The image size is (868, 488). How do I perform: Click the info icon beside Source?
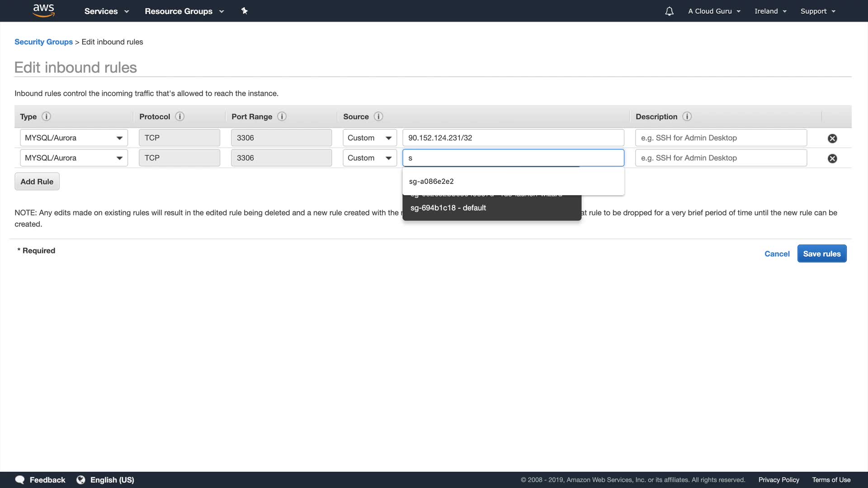coord(378,117)
